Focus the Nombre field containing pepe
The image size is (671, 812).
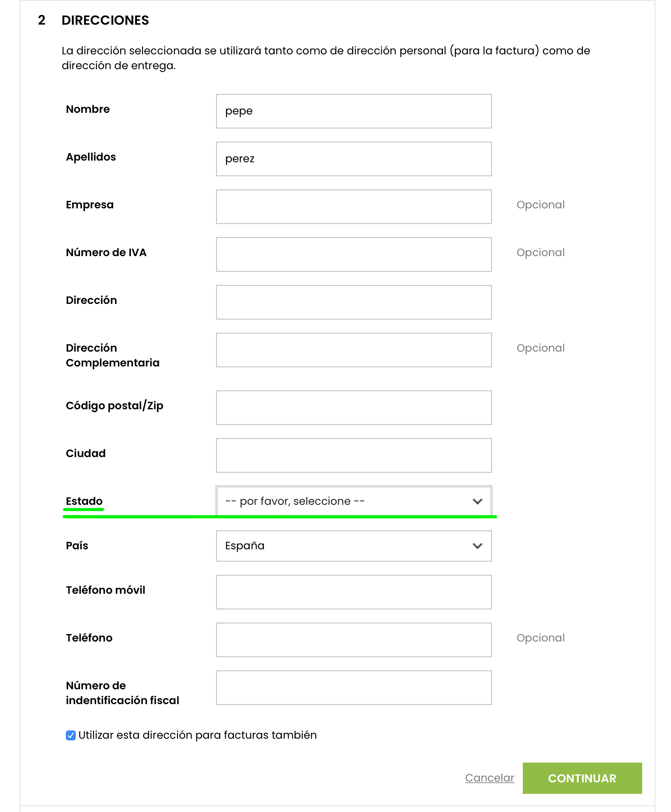pyautogui.click(x=354, y=111)
